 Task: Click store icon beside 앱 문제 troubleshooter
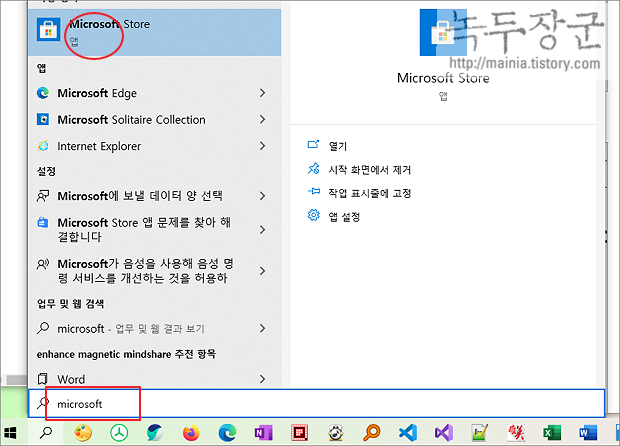coord(43,223)
